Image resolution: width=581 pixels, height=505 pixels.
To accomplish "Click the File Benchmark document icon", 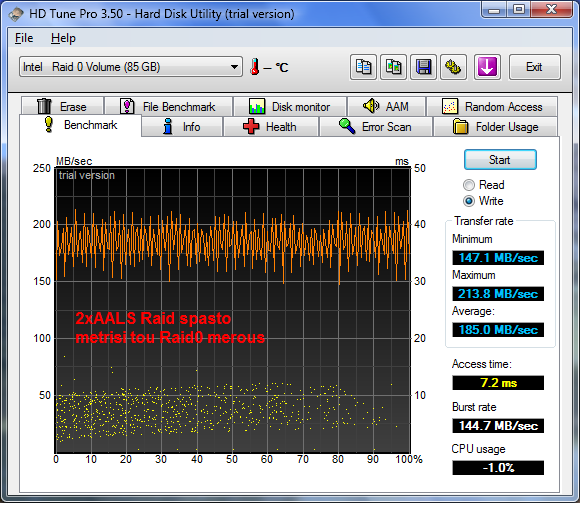I will pos(127,106).
